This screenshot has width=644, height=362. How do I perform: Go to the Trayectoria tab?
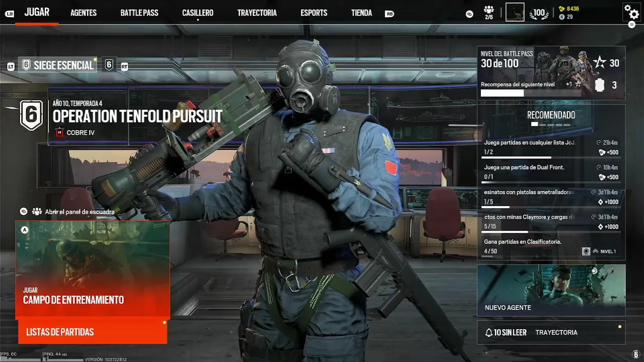[x=257, y=13]
